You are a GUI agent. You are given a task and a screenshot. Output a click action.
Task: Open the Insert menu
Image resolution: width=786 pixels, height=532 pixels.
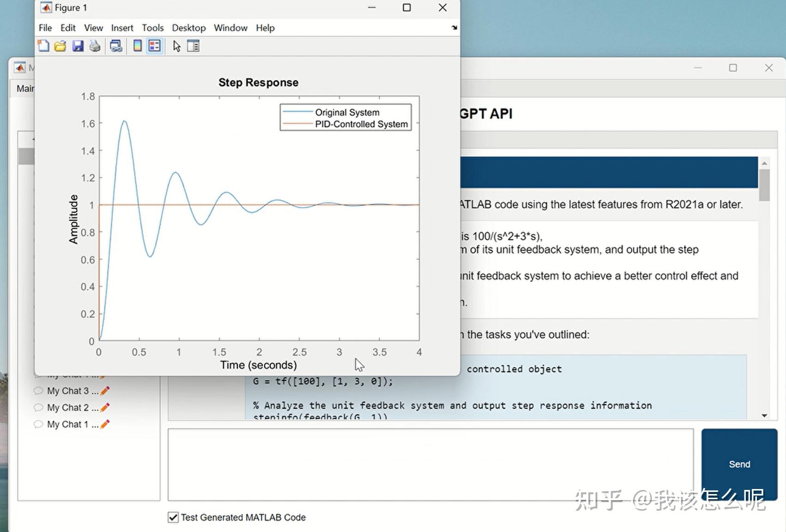point(122,28)
